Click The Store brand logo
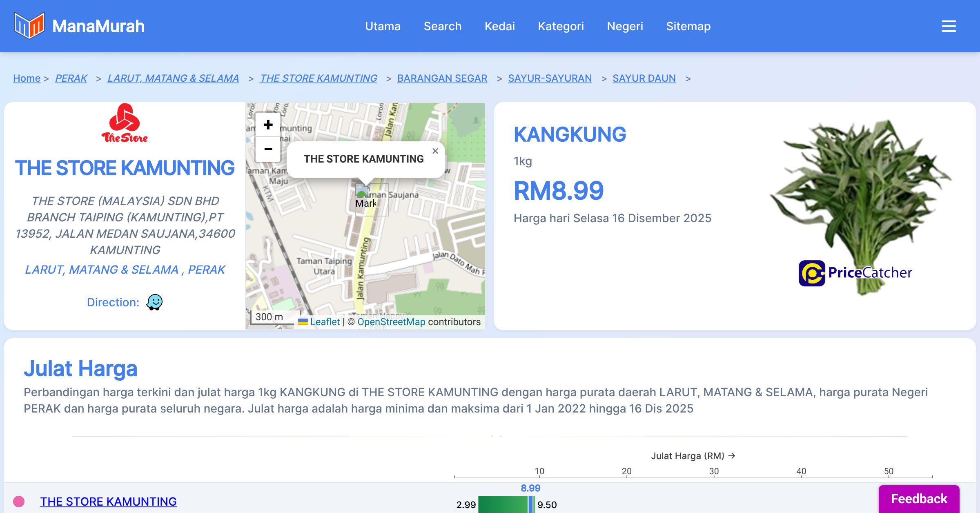The height and width of the screenshot is (513, 980). (x=125, y=123)
